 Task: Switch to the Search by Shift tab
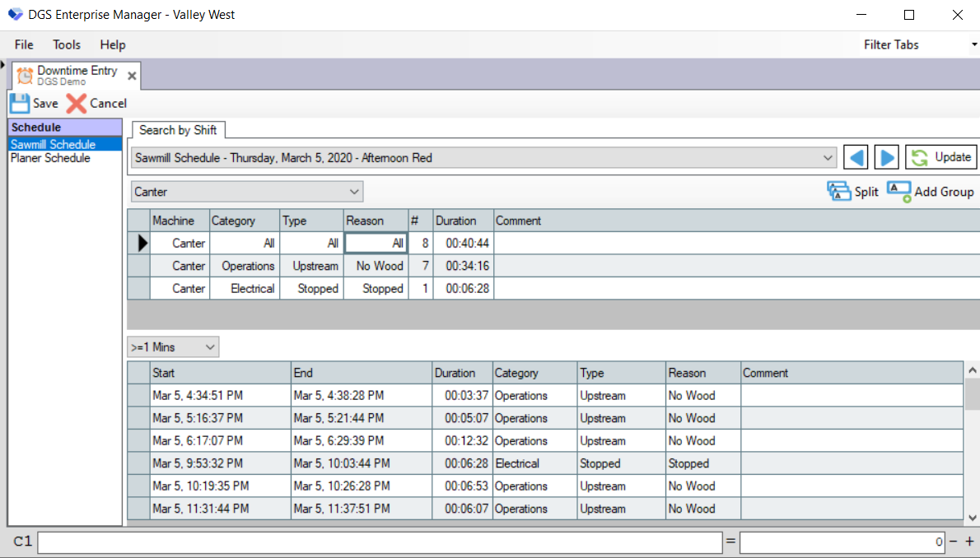pos(178,130)
